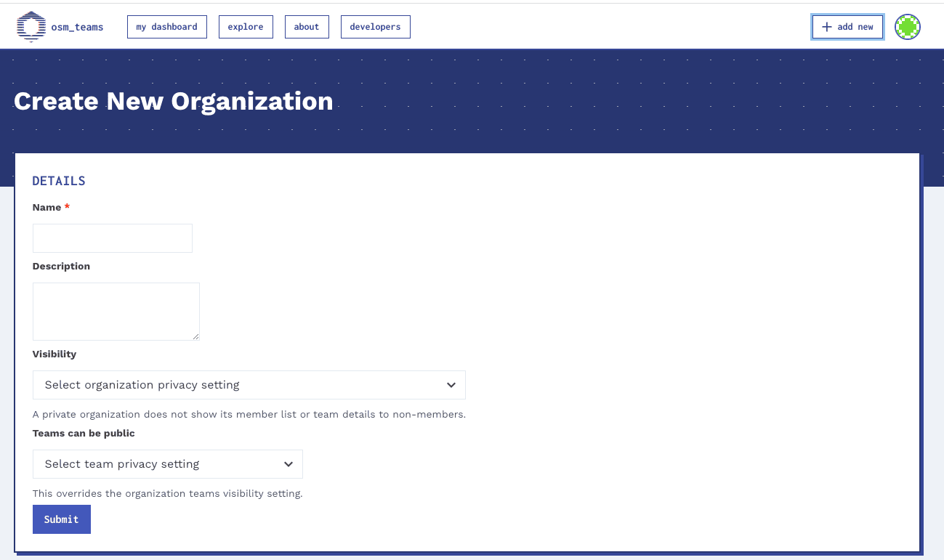Click the DETAILS section heading

pyautogui.click(x=58, y=180)
